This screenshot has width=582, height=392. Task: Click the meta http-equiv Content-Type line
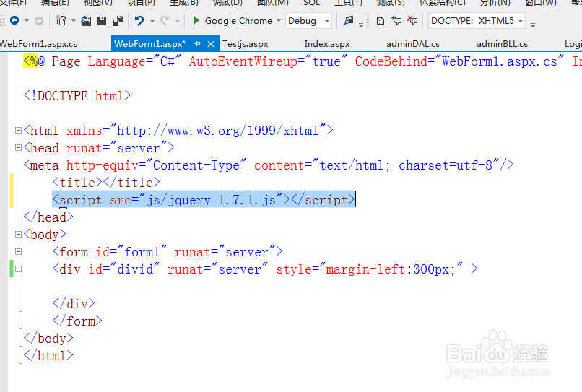(269, 165)
